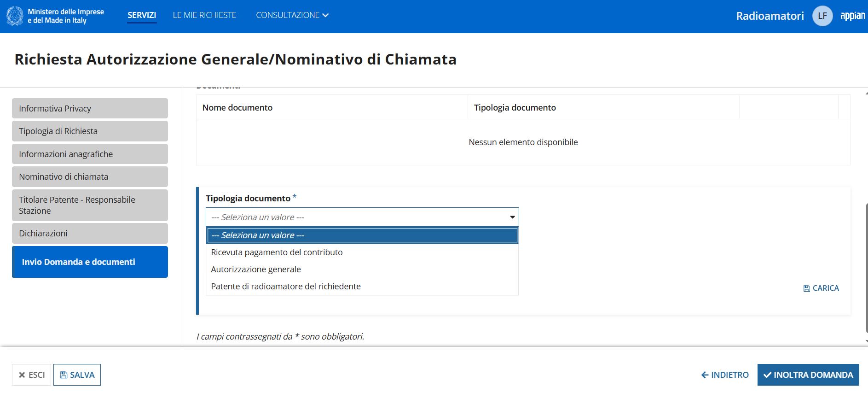Open Nominativo di chiamata step

coord(90,176)
